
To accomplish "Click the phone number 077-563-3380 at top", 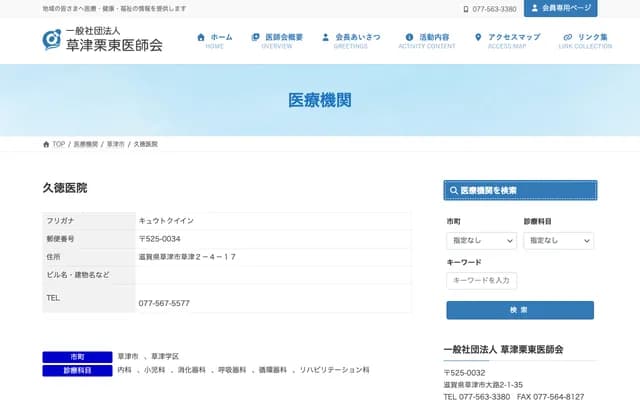I will [x=493, y=9].
